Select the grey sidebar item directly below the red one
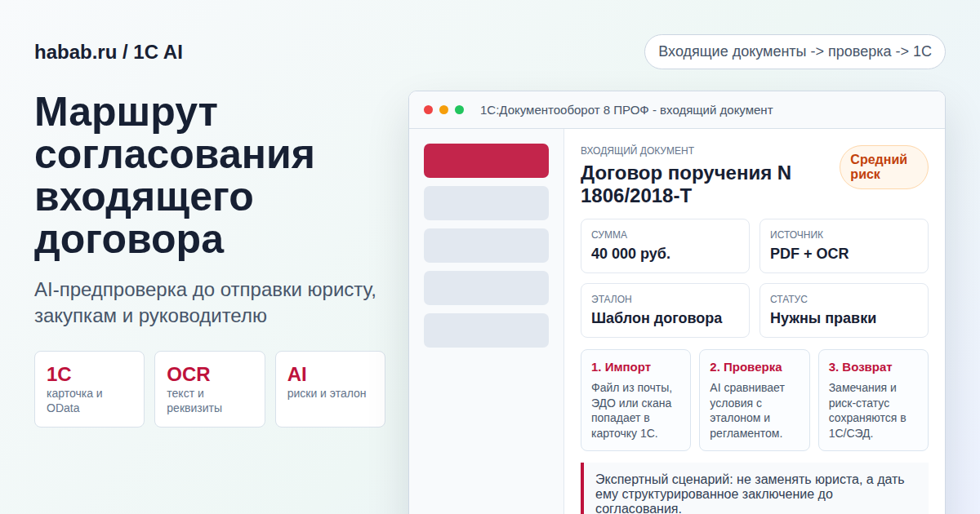The height and width of the screenshot is (514, 980). click(486, 203)
